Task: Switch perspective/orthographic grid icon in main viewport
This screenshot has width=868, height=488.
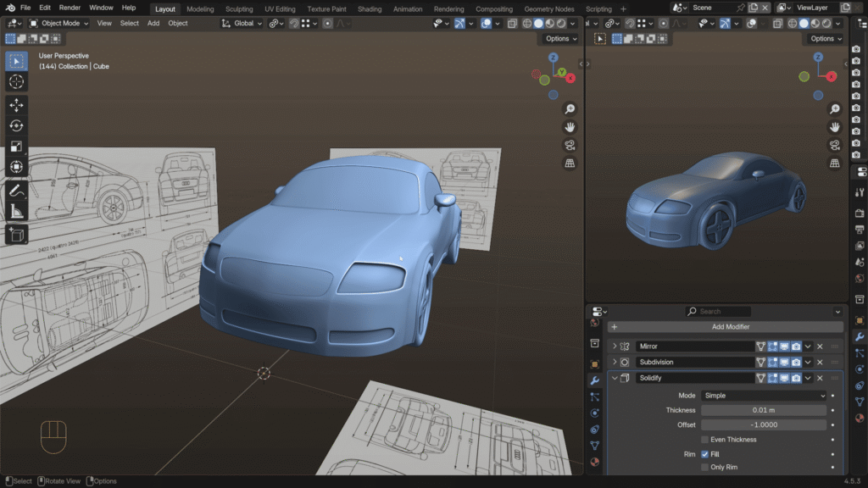Action: click(570, 163)
